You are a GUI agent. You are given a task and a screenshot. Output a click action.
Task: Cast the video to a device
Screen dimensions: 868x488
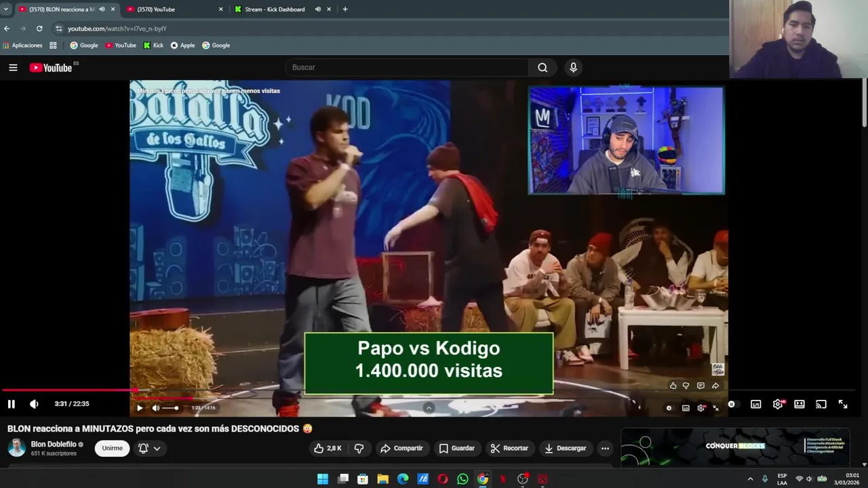(x=821, y=404)
